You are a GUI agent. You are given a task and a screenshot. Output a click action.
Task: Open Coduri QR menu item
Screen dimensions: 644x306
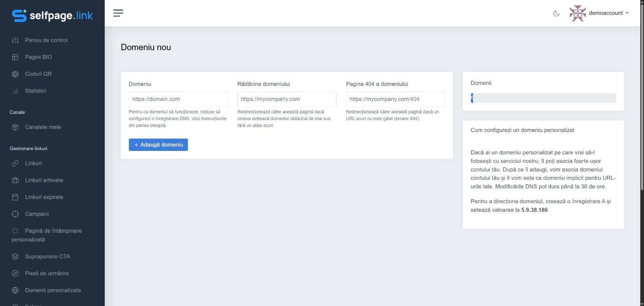point(38,74)
